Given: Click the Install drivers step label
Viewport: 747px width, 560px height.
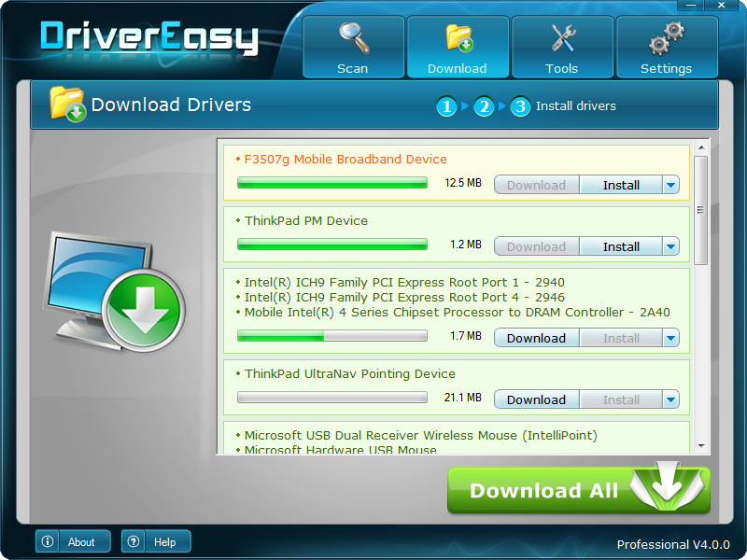Looking at the screenshot, I should [576, 106].
